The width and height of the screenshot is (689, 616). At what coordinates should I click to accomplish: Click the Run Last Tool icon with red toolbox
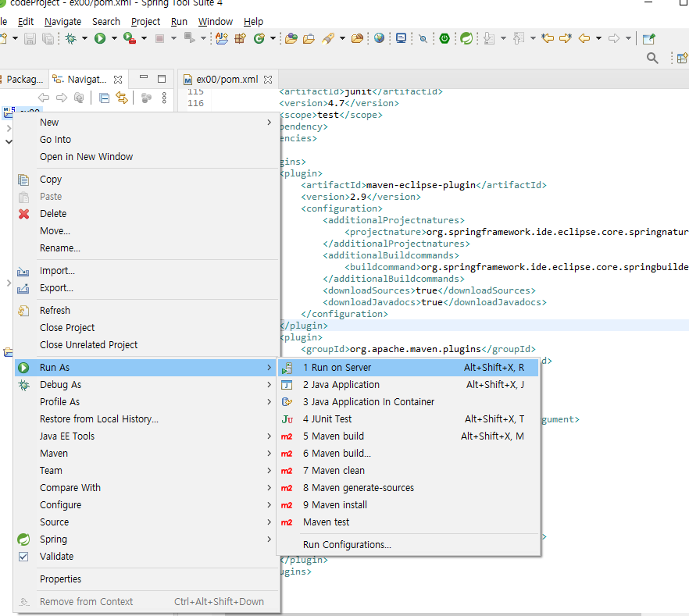coord(129,38)
